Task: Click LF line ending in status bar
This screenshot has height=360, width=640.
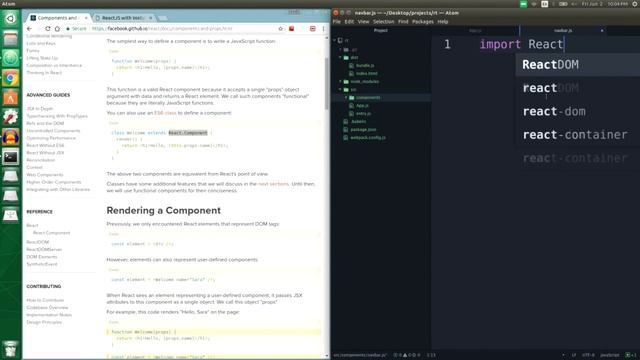Action: (x=573, y=355)
